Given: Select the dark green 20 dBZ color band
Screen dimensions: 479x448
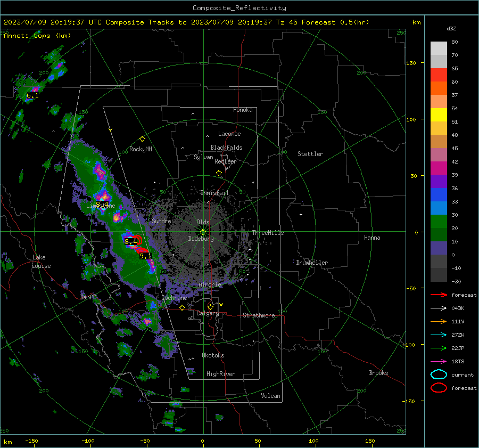Looking at the screenshot, I should pyautogui.click(x=439, y=234).
